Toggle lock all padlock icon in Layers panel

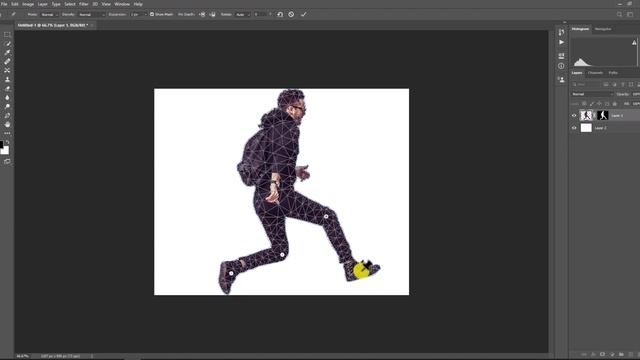(x=615, y=104)
